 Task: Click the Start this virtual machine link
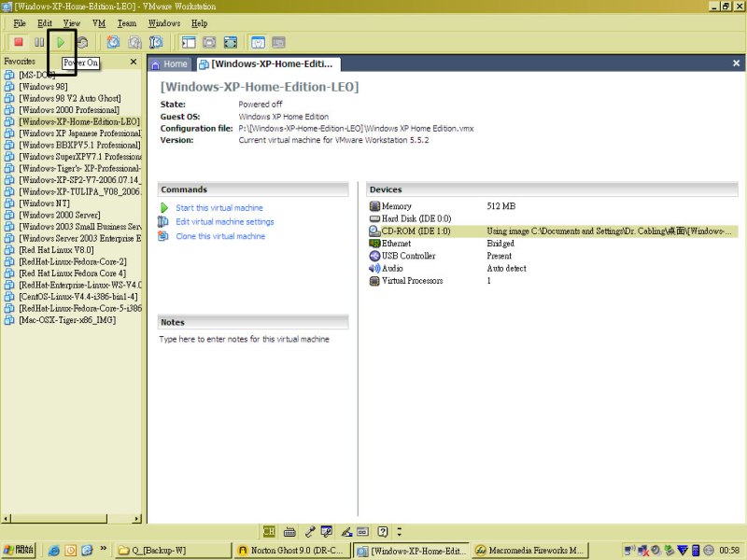(219, 208)
